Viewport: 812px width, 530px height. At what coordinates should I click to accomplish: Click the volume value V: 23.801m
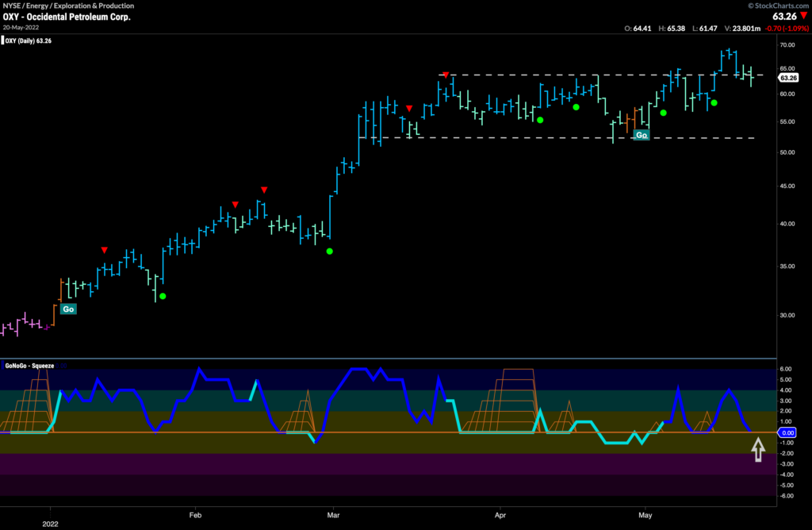(742, 29)
